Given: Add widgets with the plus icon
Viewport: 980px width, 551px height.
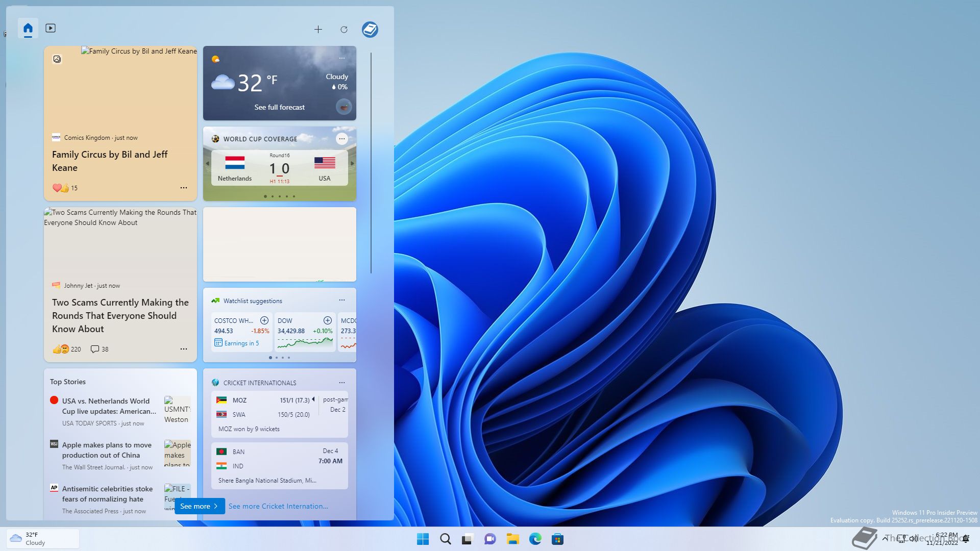Looking at the screenshot, I should [x=318, y=30].
